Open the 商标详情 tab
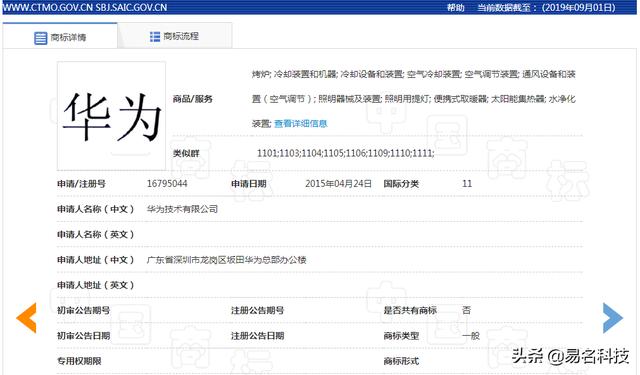The height and width of the screenshot is (375, 640). (60, 37)
